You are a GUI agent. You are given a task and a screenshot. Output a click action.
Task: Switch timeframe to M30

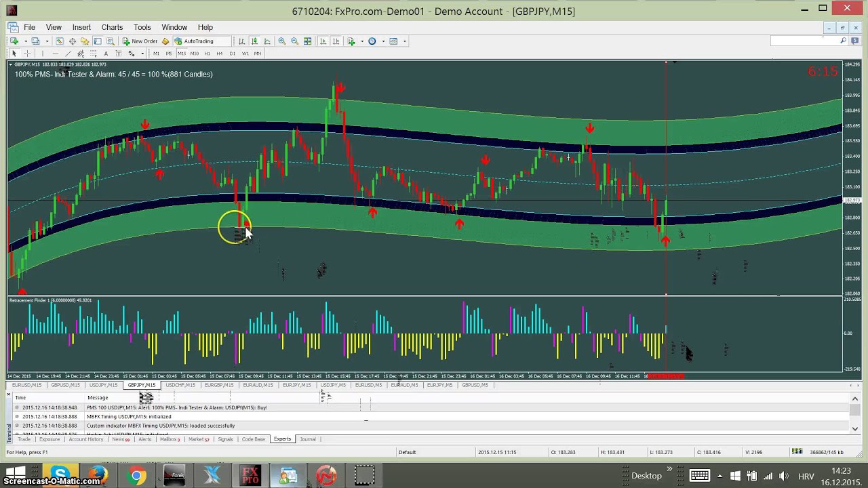pyautogui.click(x=195, y=54)
